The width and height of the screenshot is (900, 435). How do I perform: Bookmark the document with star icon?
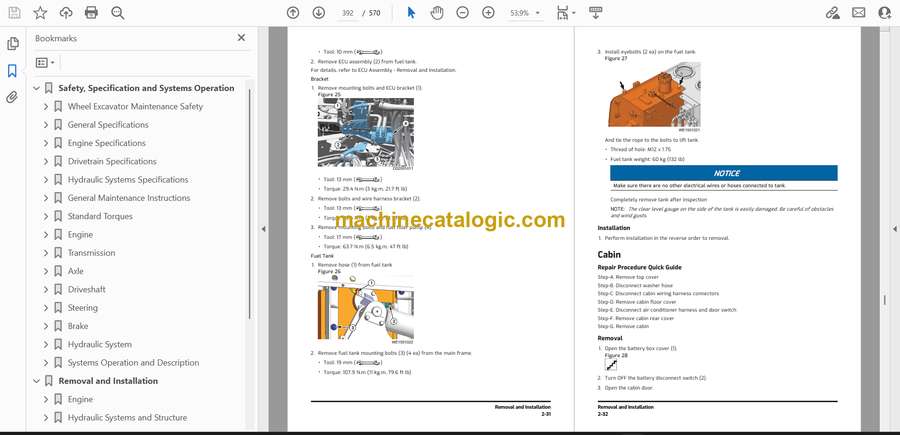pos(40,13)
